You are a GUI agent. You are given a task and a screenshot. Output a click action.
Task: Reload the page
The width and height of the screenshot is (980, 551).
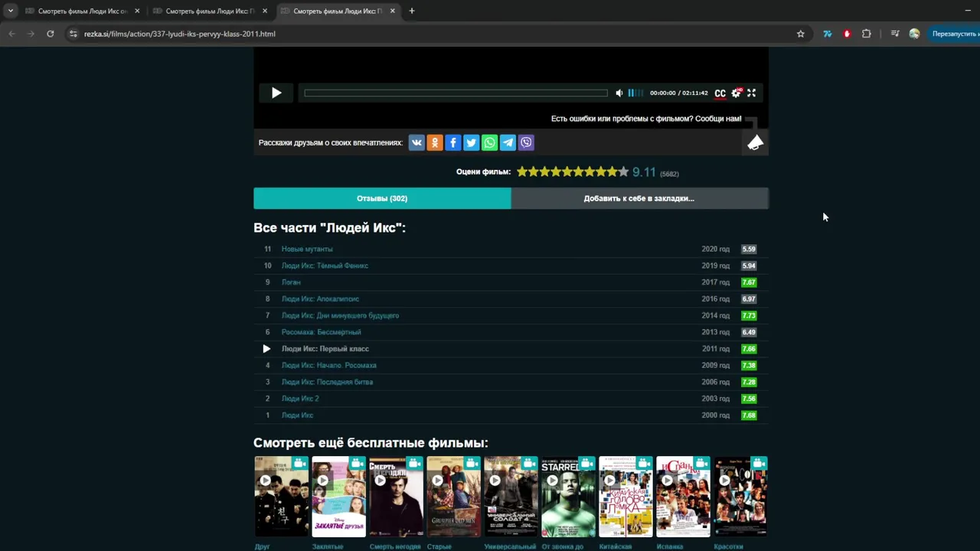click(x=51, y=34)
